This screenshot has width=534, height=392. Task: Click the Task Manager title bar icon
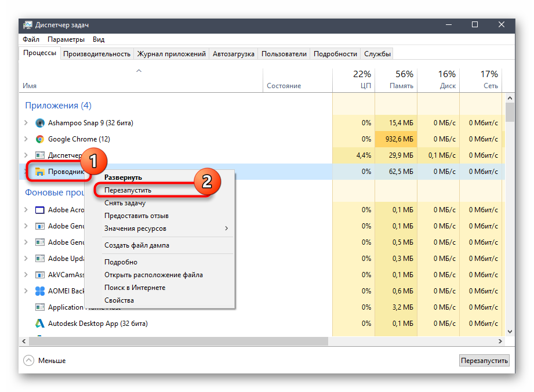tap(28, 25)
